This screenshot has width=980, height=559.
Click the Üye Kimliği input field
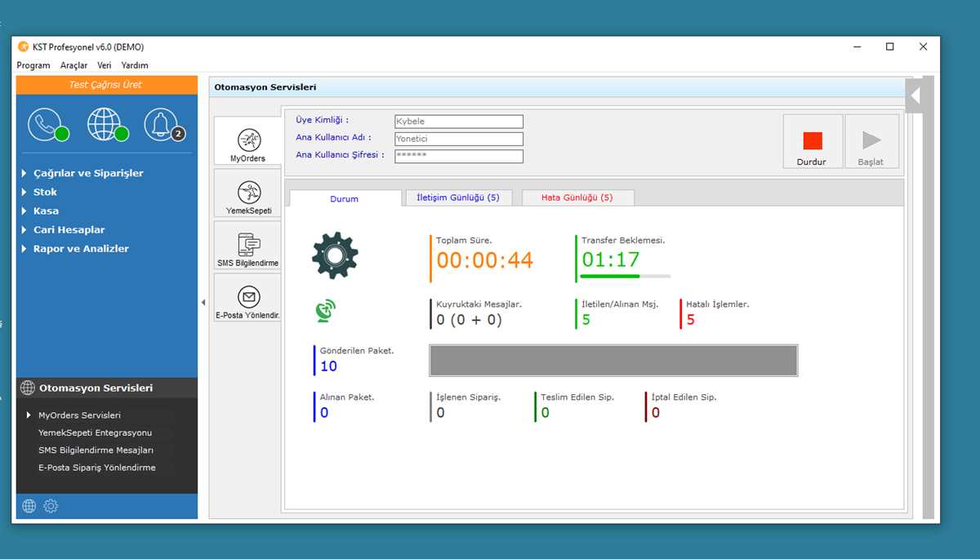point(459,122)
